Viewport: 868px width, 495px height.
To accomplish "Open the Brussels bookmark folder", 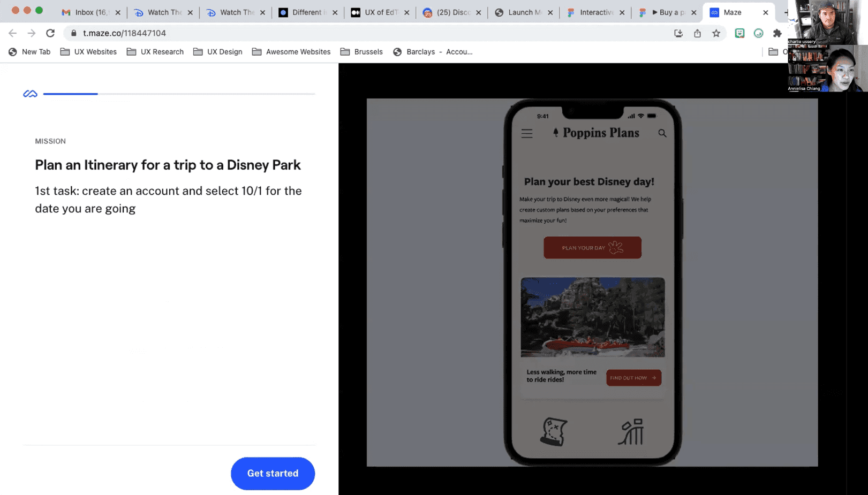I will click(x=361, y=52).
